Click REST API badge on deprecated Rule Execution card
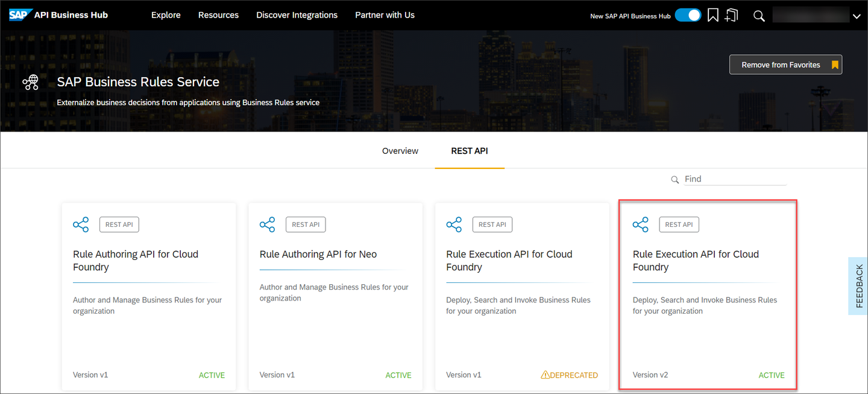This screenshot has height=394, width=868. point(492,224)
